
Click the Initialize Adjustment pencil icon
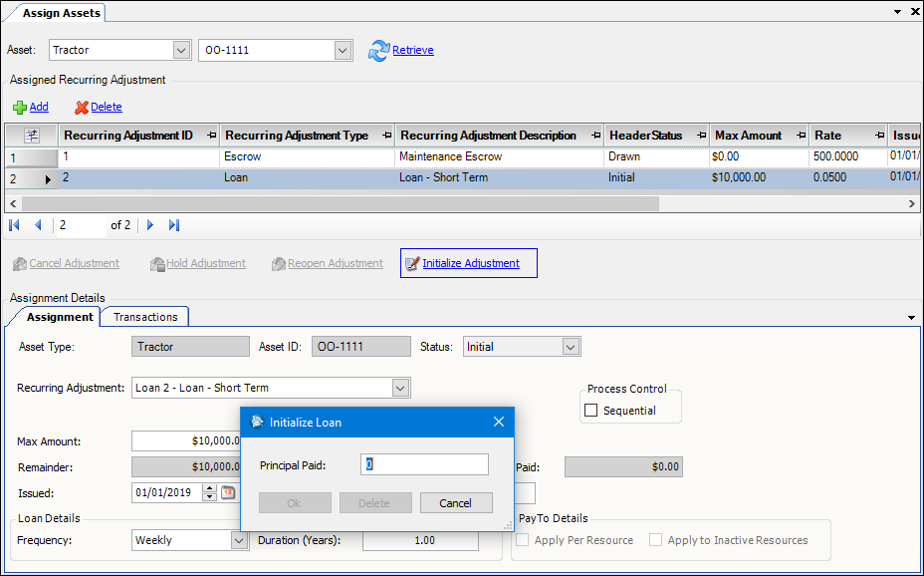point(411,263)
